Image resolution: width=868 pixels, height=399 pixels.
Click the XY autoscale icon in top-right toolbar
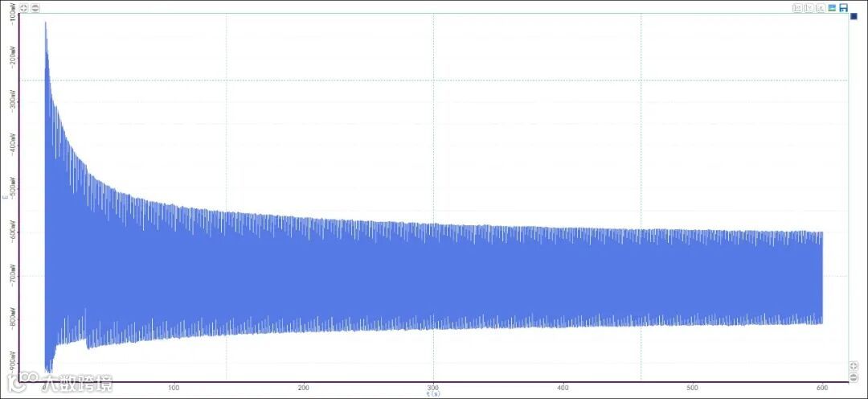[797, 8]
